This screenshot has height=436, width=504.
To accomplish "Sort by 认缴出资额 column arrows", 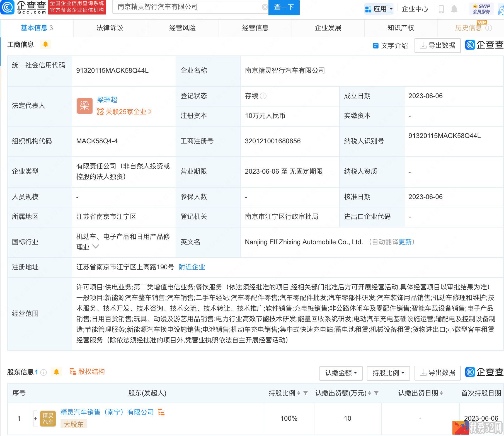I will point(369,393).
